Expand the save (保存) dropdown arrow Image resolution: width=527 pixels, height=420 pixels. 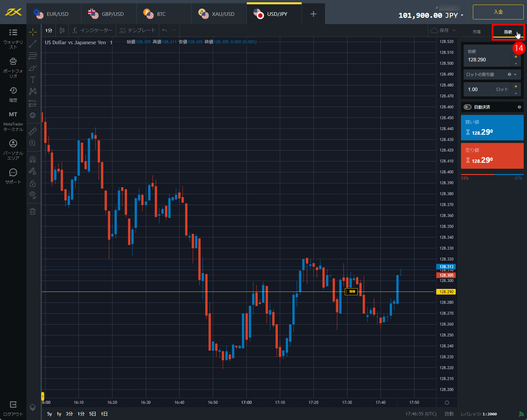tap(454, 30)
